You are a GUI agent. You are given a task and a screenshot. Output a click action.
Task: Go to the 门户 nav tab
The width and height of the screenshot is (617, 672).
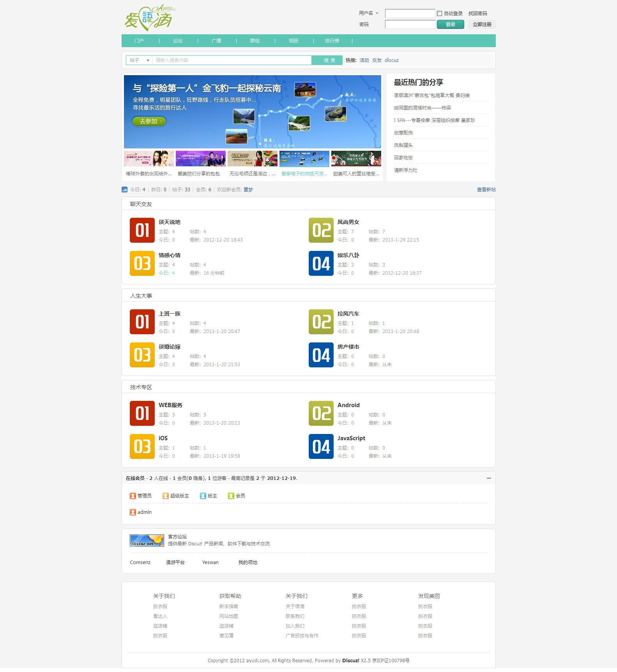click(139, 41)
